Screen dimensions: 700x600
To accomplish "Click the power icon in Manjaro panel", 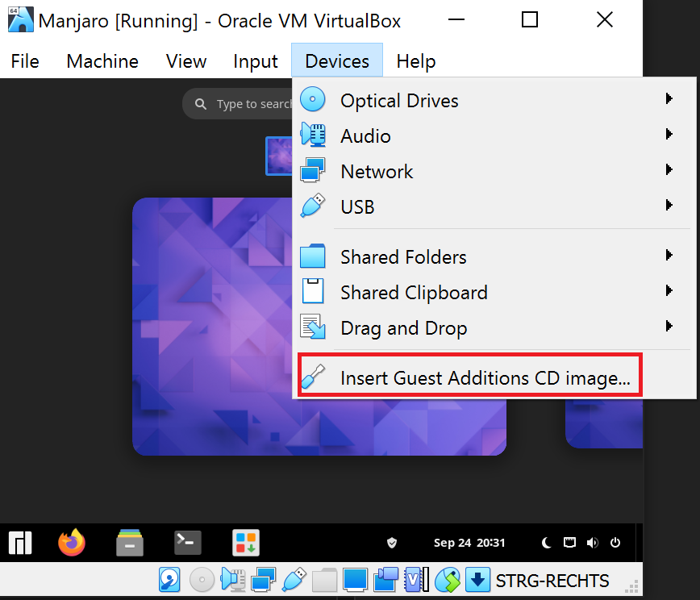I will [615, 543].
